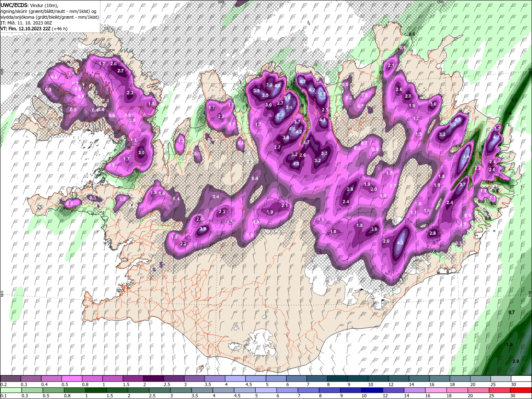This screenshot has height=399, width=532.
Task: Pick the darkest green 1 swatch in the lower legend row
Action: point(96,390)
